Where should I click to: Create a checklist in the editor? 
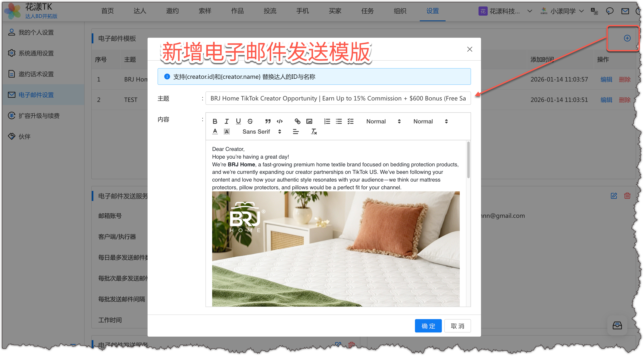(x=351, y=122)
